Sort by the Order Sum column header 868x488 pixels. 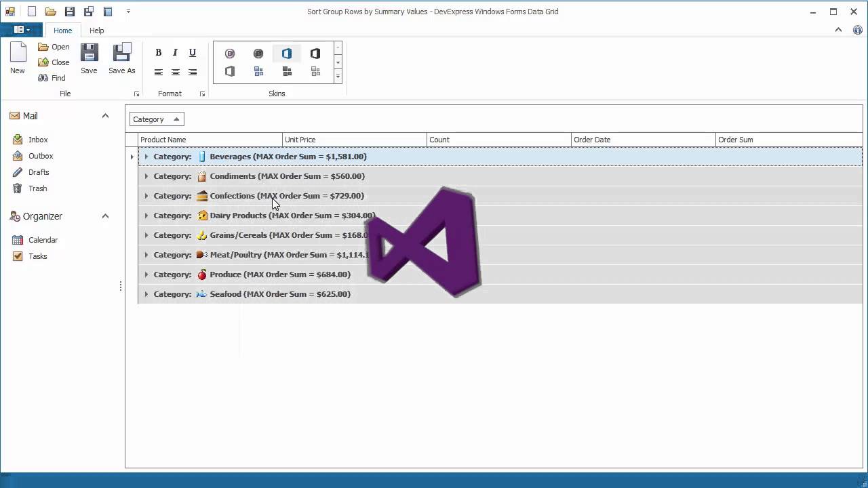tap(789, 140)
